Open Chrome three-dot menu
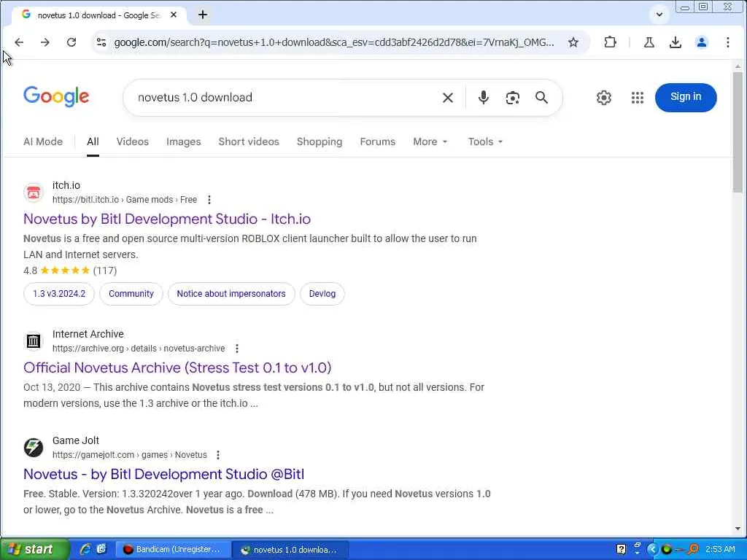The width and height of the screenshot is (747, 560). 727,42
